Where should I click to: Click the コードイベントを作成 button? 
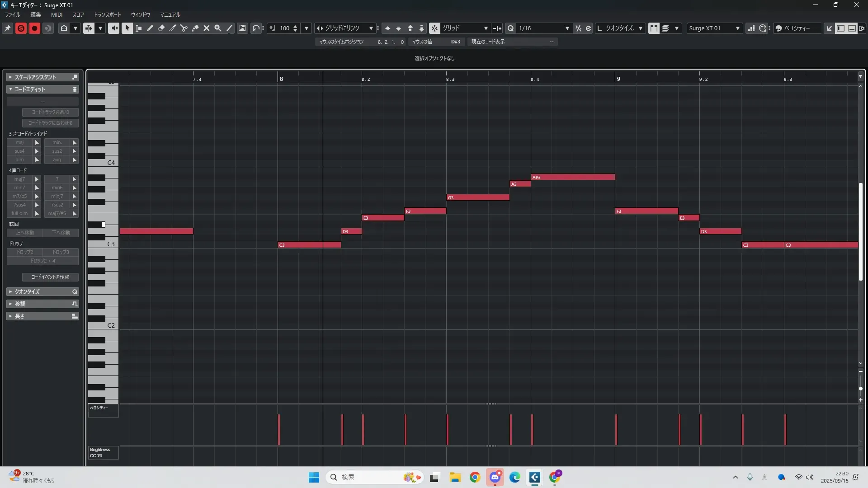coord(50,277)
